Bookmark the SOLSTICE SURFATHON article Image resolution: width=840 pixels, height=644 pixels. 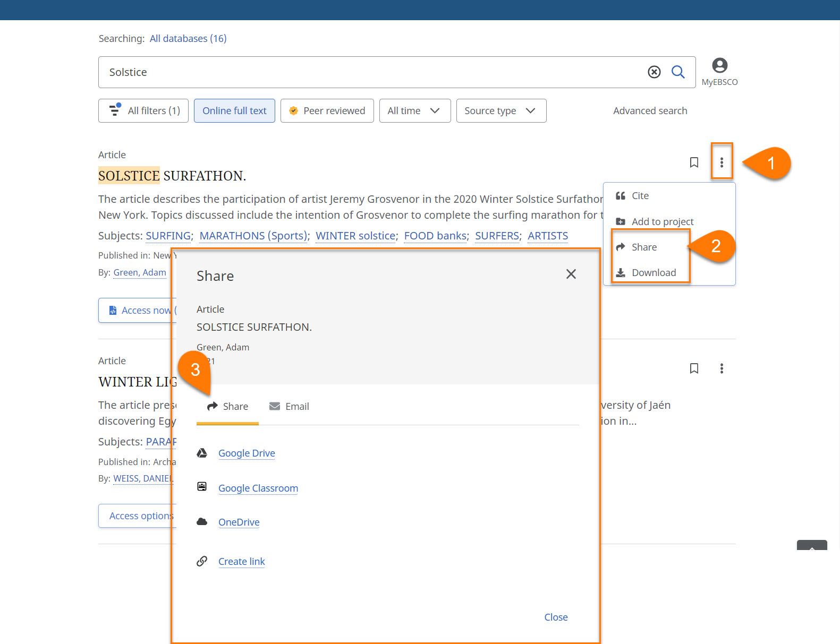(694, 162)
